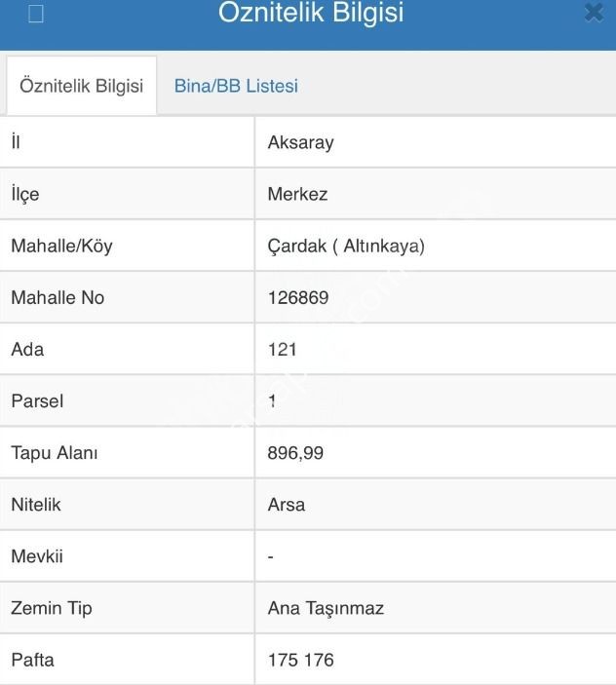This screenshot has height=685, width=616.
Task: Select the Merkez district value
Action: pyautogui.click(x=297, y=194)
